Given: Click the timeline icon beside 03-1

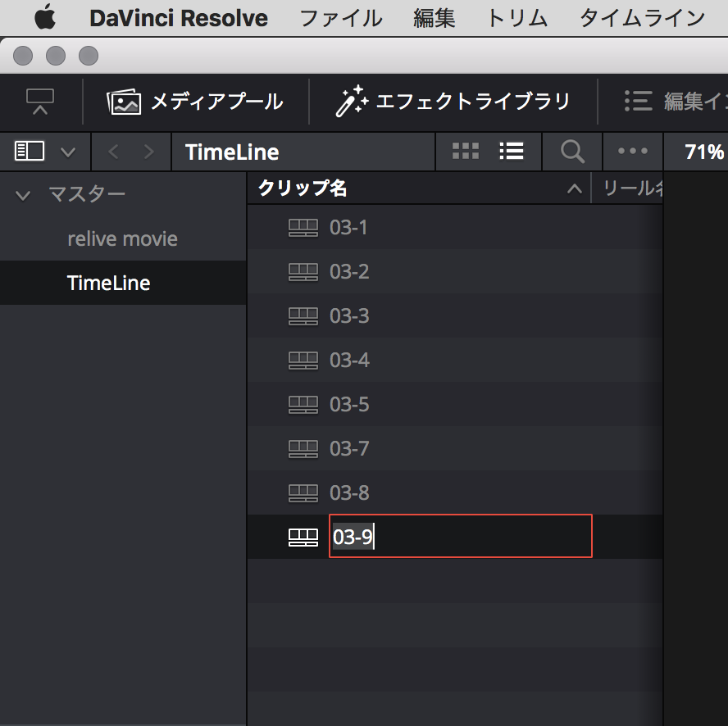Looking at the screenshot, I should pos(303,228).
